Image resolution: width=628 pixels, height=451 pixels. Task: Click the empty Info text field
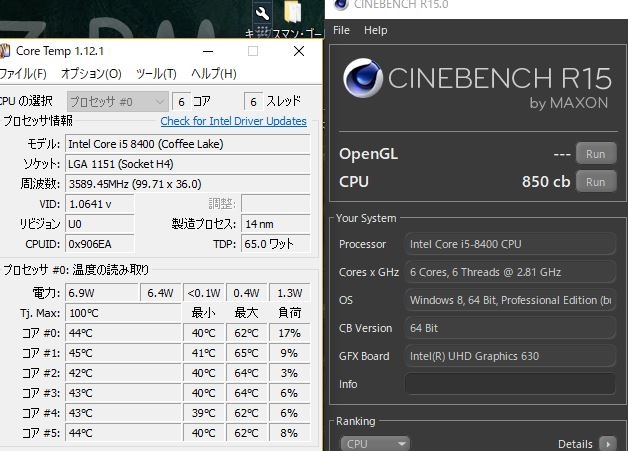click(510, 384)
